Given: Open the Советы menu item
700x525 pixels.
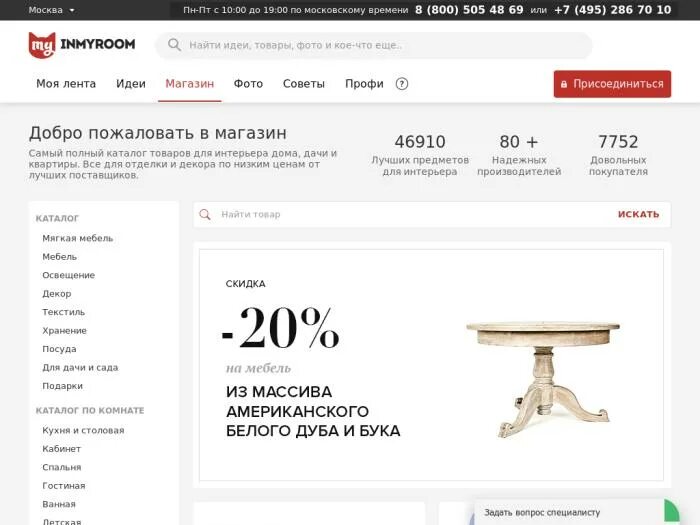Looking at the screenshot, I should [304, 83].
